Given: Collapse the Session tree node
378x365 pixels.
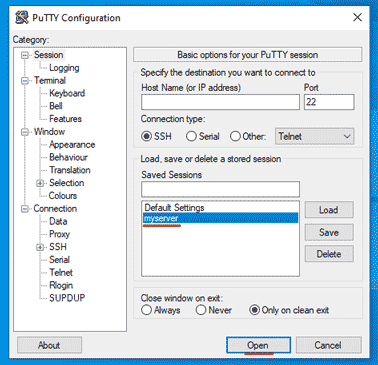Looking at the screenshot, I should (x=25, y=55).
